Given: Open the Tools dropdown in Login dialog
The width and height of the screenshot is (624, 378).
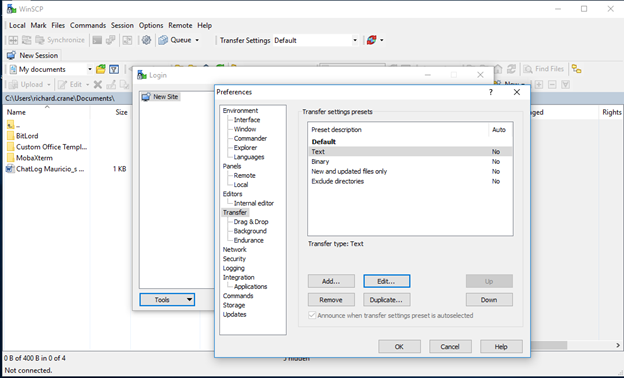Looking at the screenshot, I should click(x=167, y=300).
